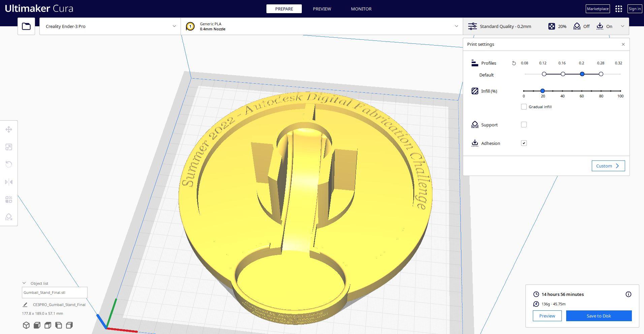This screenshot has height=334, width=644.
Task: Click job name CE3PRO_Gumball_Stand_Final
Action: (x=59, y=305)
